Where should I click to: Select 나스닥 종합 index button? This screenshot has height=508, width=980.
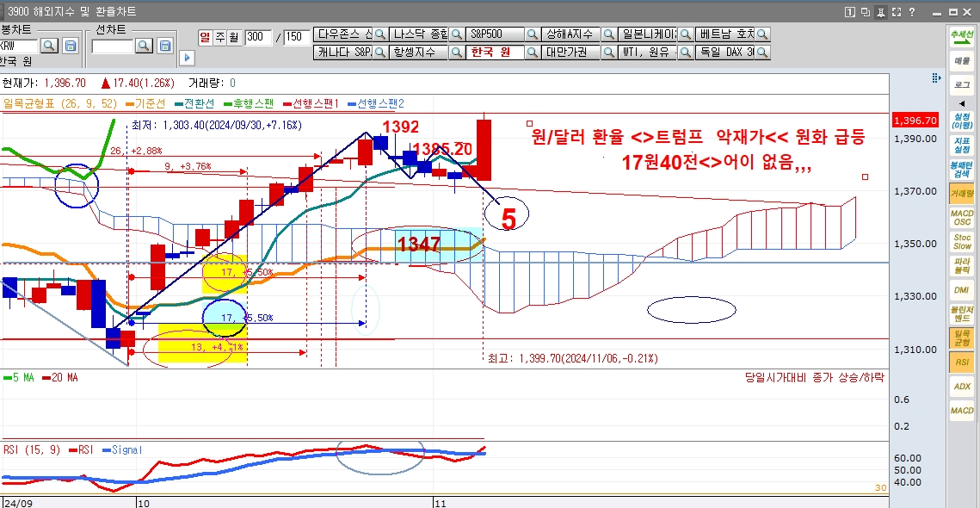coord(419,34)
